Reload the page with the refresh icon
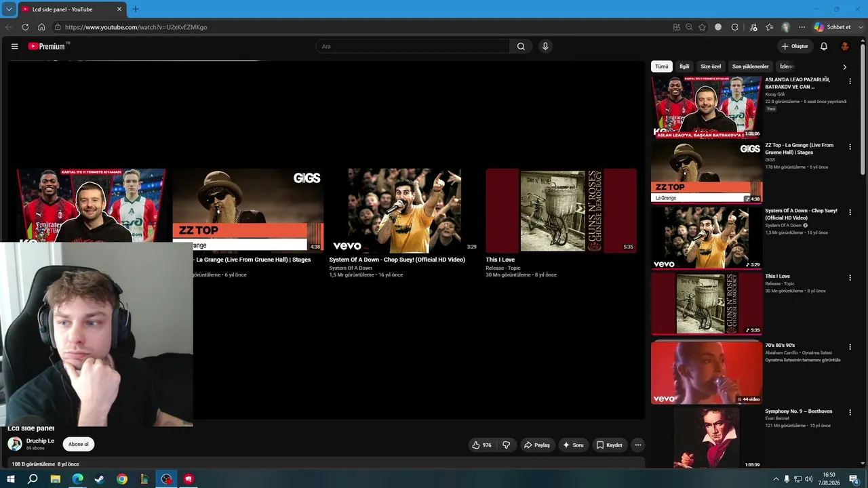Screen dimensions: 868x488 coord(25,27)
